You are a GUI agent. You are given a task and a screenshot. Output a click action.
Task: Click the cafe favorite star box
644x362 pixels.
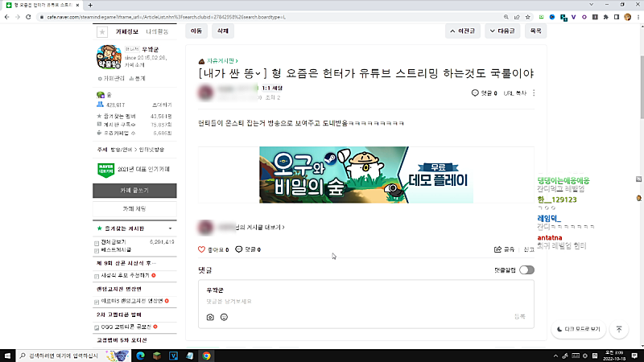[x=102, y=31]
